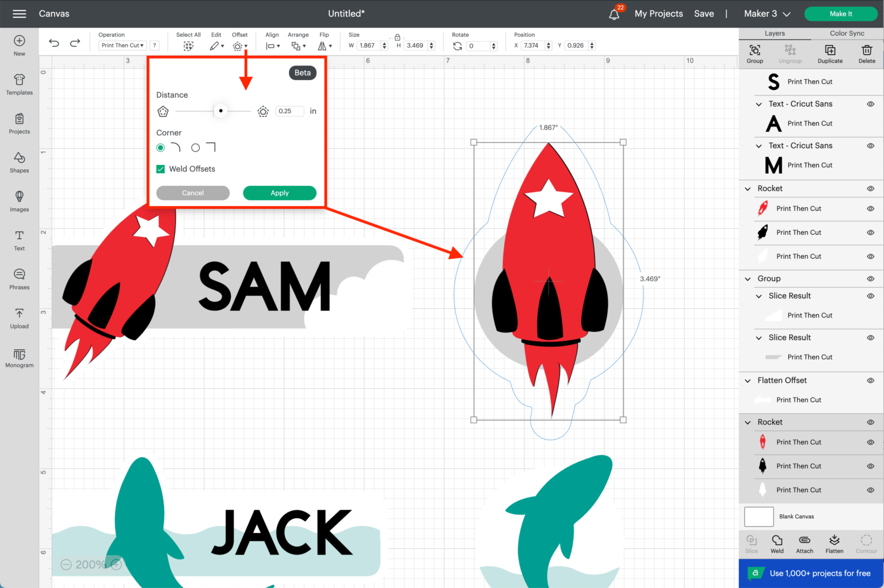The height and width of the screenshot is (588, 884).
Task: Open the Monogram tool
Action: 19,357
